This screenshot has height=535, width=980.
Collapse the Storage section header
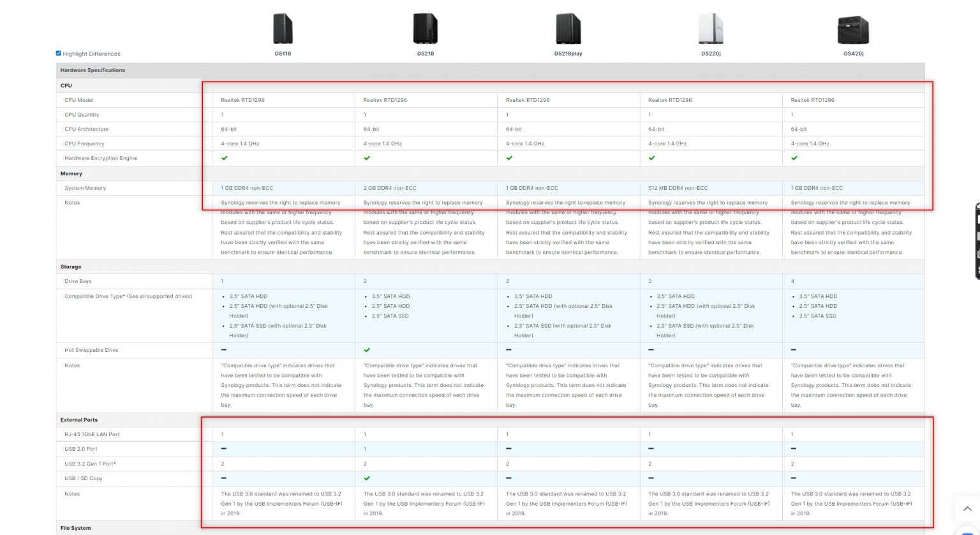[x=70, y=267]
